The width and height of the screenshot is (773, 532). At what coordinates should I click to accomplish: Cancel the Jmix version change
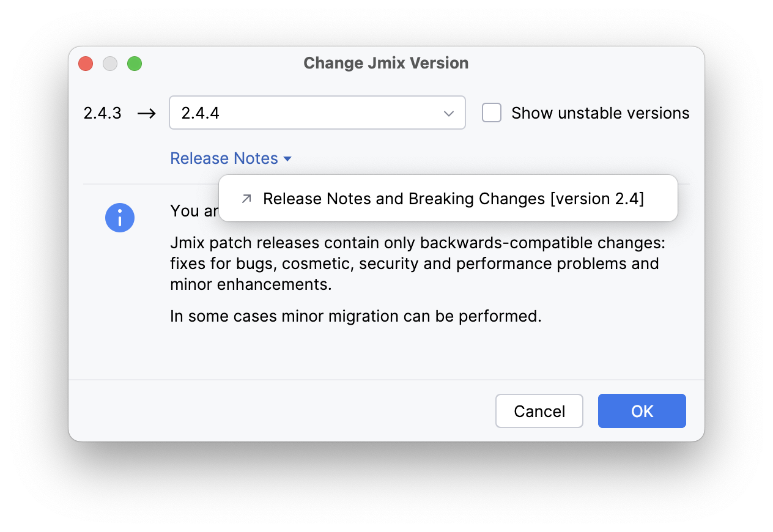click(539, 411)
